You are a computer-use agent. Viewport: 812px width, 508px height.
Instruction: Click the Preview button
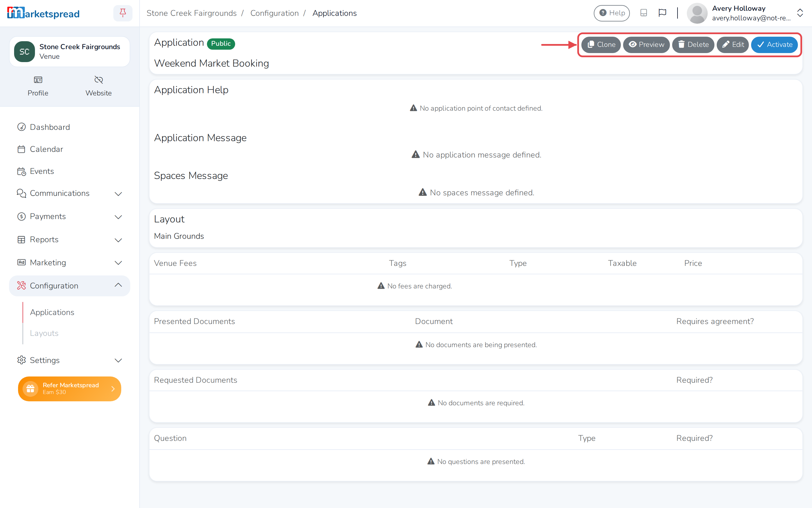coord(646,45)
